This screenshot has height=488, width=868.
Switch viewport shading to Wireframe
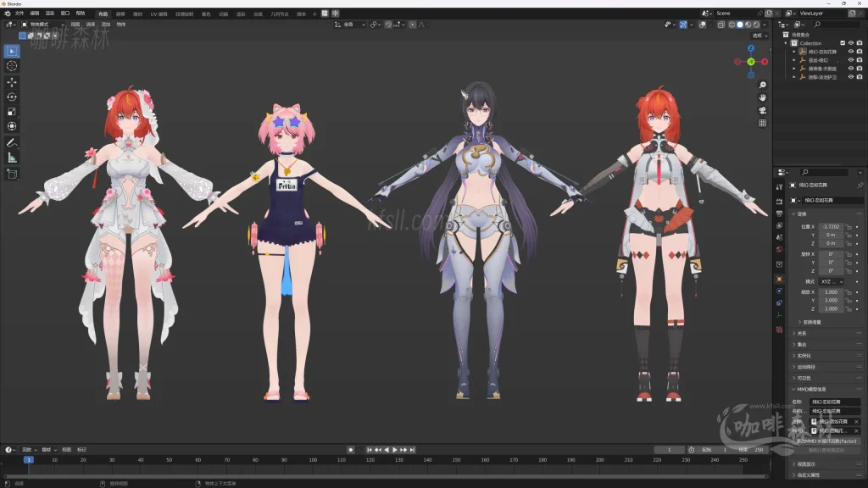(x=732, y=25)
